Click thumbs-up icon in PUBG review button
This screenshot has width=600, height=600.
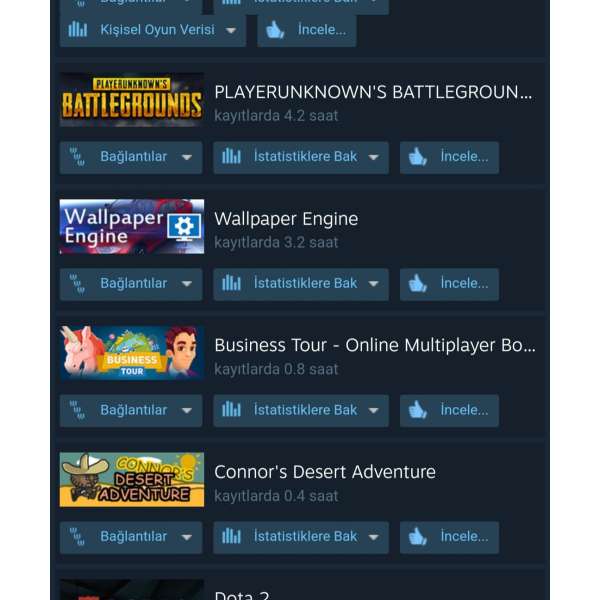point(417,157)
